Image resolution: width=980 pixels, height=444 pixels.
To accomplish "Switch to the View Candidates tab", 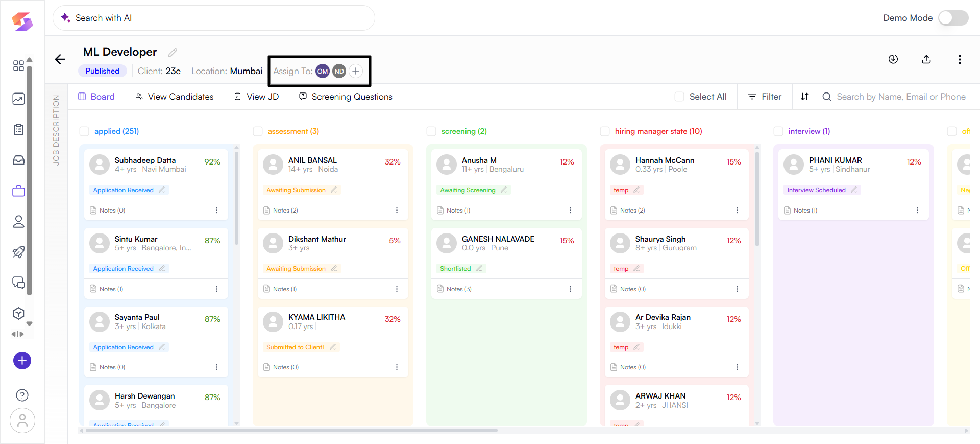I will point(174,97).
